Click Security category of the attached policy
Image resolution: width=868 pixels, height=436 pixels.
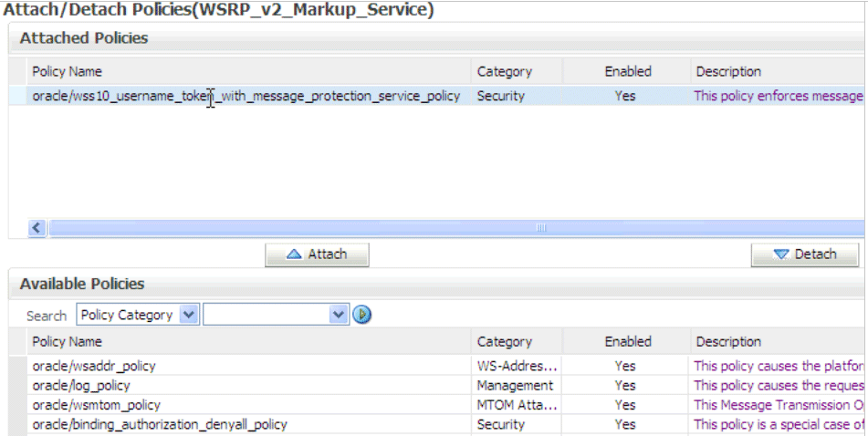[x=500, y=96]
